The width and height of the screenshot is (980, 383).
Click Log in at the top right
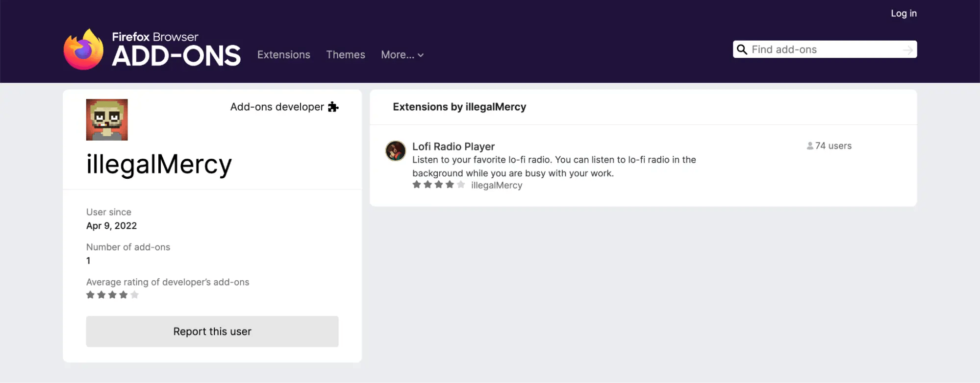(904, 13)
